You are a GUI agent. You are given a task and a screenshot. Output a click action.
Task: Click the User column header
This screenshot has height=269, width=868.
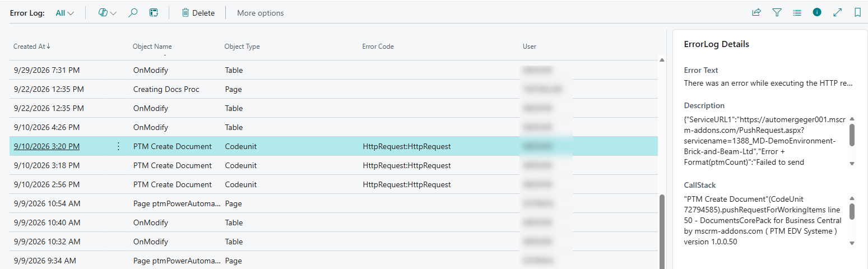click(530, 47)
